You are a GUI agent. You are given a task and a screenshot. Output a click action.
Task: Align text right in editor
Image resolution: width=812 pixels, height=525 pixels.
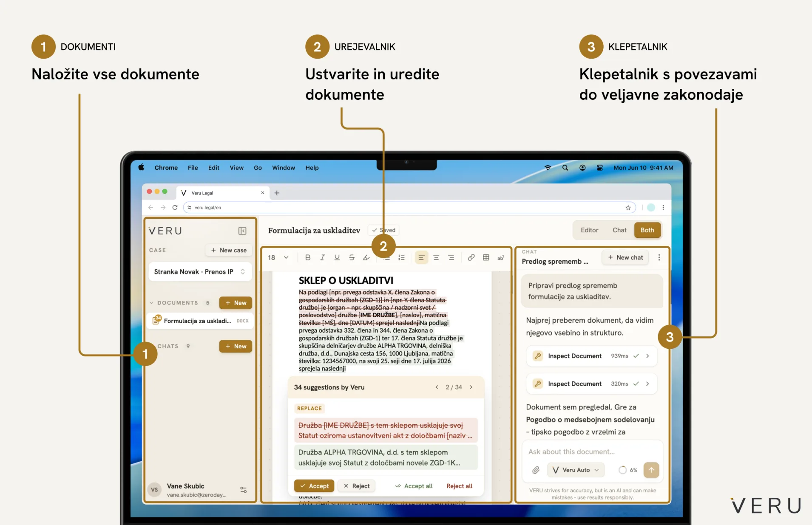(451, 257)
